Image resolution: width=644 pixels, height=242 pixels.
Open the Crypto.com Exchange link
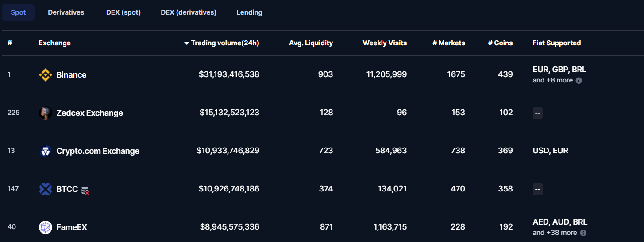(x=98, y=151)
